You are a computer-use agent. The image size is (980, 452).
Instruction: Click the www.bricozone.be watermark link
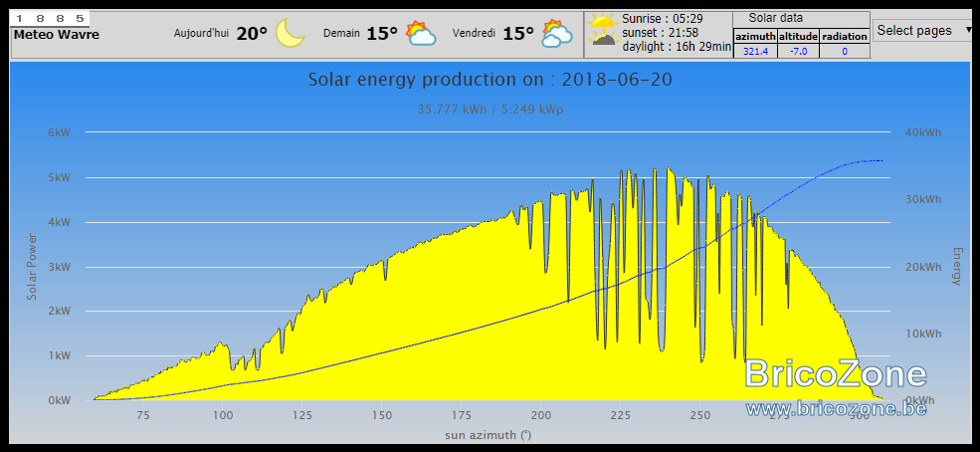836,409
